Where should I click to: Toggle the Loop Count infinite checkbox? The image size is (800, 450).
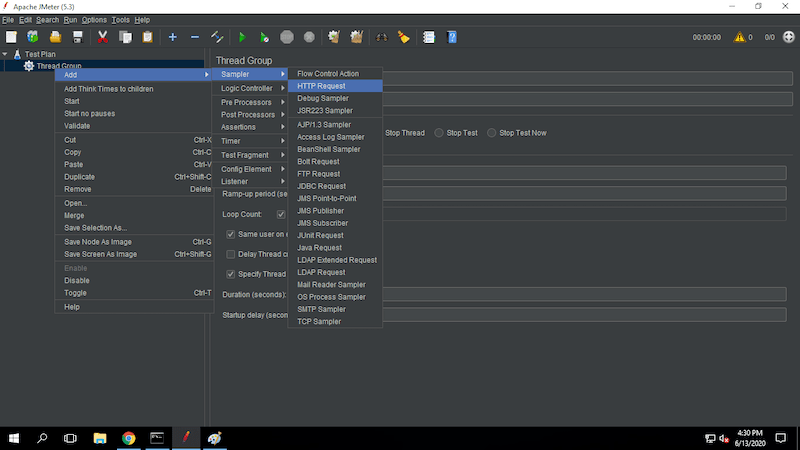[281, 214]
